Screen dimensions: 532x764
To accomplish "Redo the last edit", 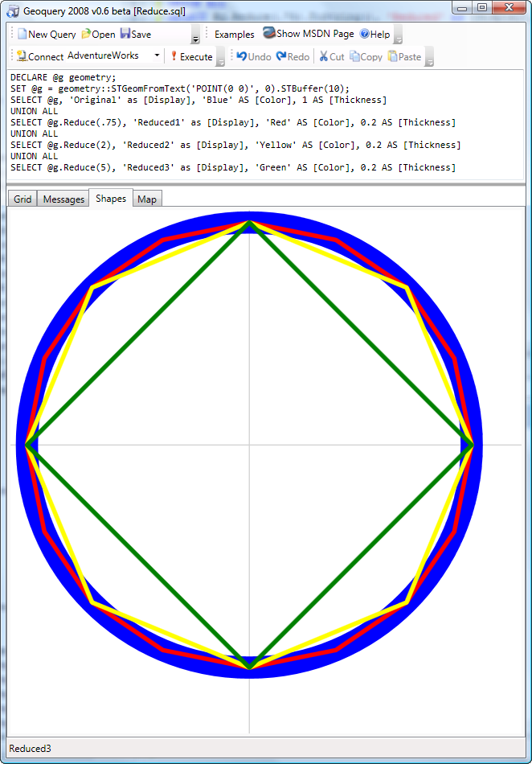I will pyautogui.click(x=293, y=56).
